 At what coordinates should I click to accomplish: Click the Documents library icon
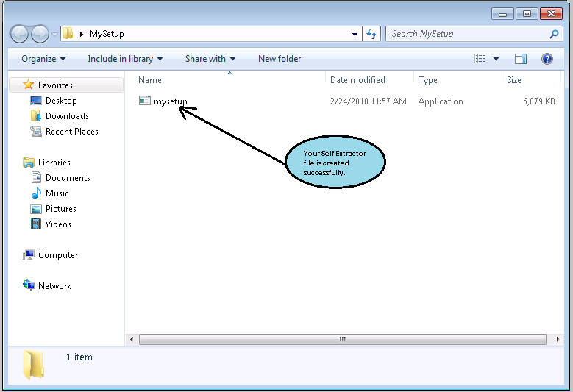tap(36, 177)
